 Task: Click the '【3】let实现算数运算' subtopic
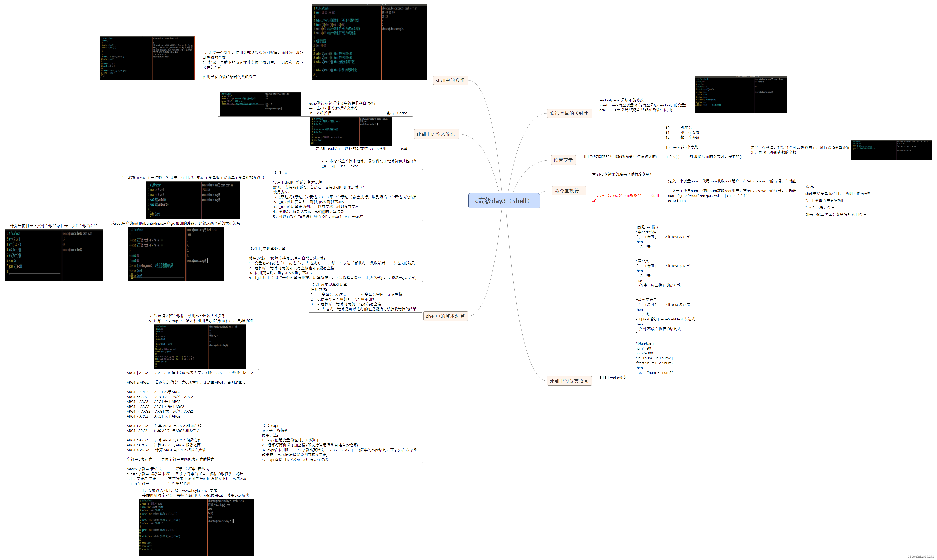coord(329,285)
